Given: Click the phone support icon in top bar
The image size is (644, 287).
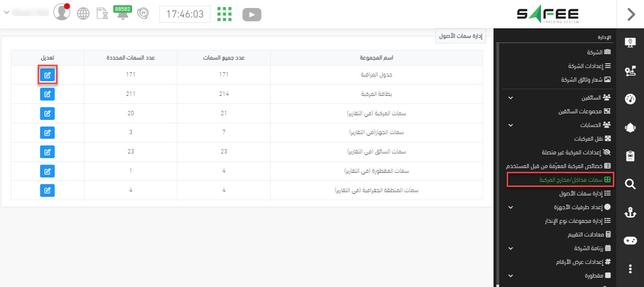Looking at the screenshot, I should 142,14.
